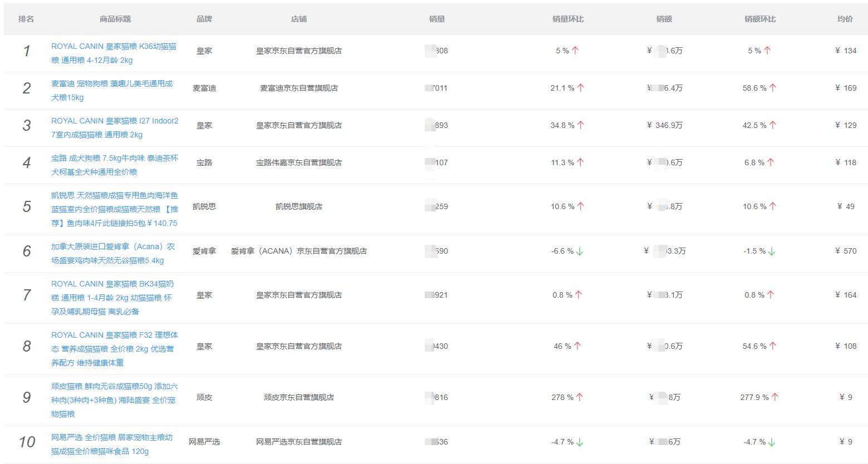
Task: Select the 网易严选 brand cell
Action: click(x=204, y=442)
